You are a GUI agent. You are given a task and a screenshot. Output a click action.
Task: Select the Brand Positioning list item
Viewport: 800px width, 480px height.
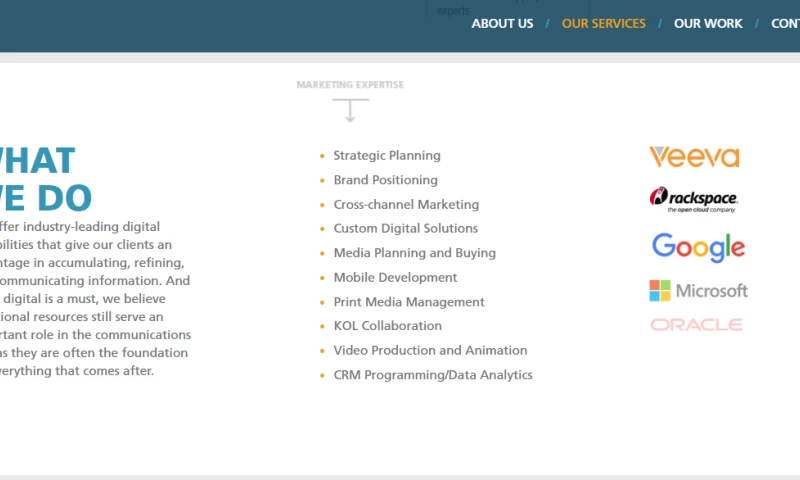(385, 180)
